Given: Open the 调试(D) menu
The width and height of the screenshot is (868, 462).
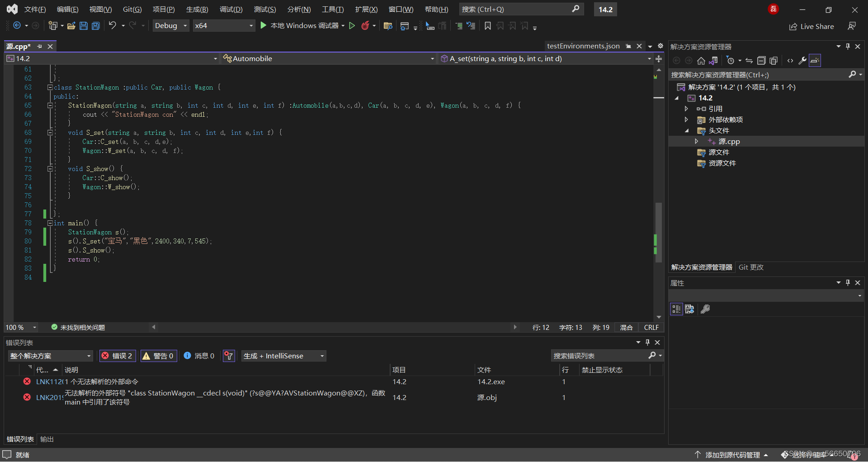Looking at the screenshot, I should tap(231, 9).
